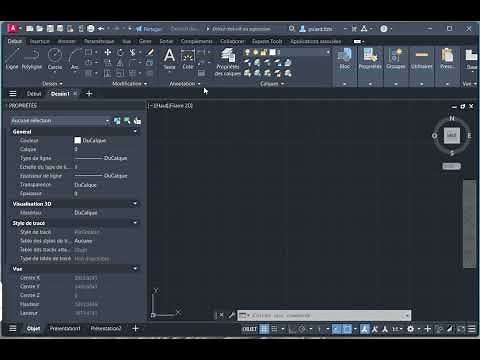Viewport: 480px width, 360px height.
Task: Select the Ligne drawing tool
Action: coord(12,59)
